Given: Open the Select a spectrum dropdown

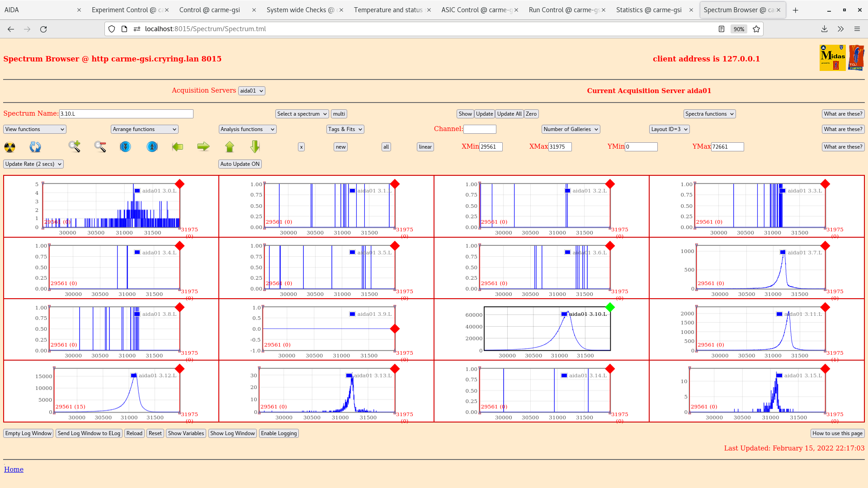Looking at the screenshot, I should 302,113.
